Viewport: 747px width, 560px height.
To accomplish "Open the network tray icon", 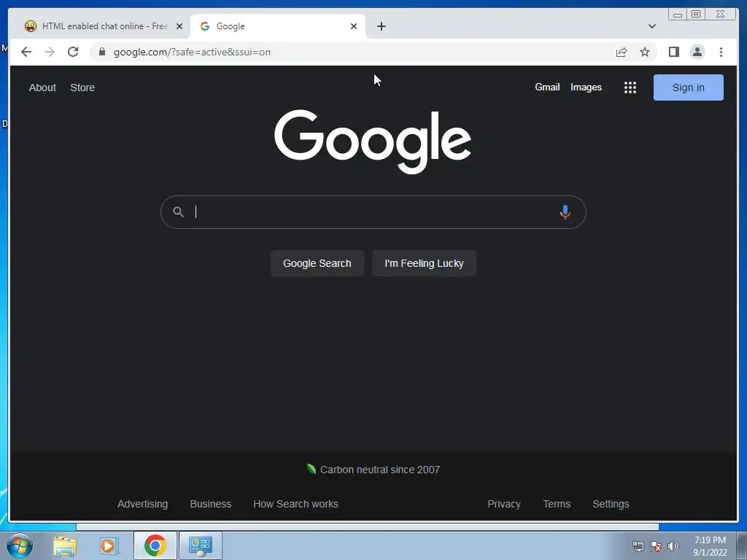I will point(638,546).
